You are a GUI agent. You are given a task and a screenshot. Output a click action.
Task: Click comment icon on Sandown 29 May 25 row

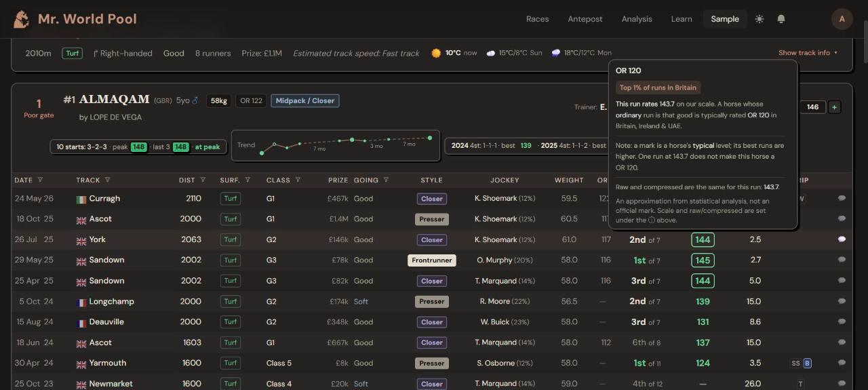[x=842, y=260]
